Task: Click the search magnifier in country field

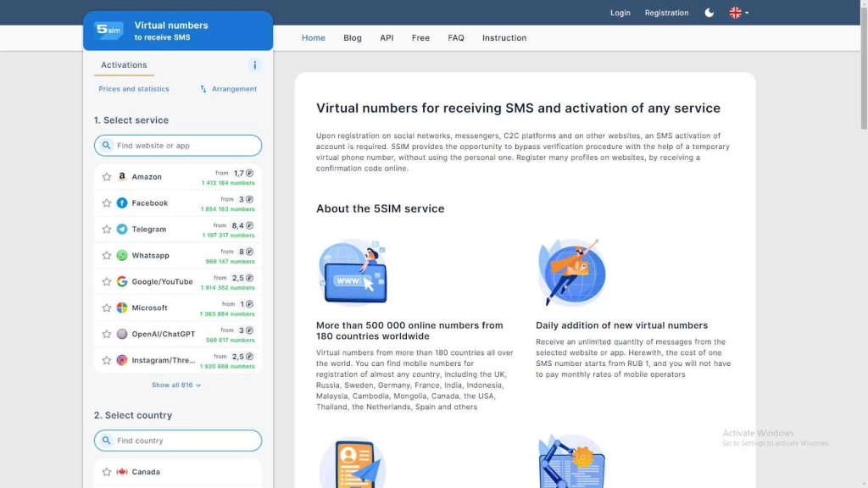Action: coord(106,441)
